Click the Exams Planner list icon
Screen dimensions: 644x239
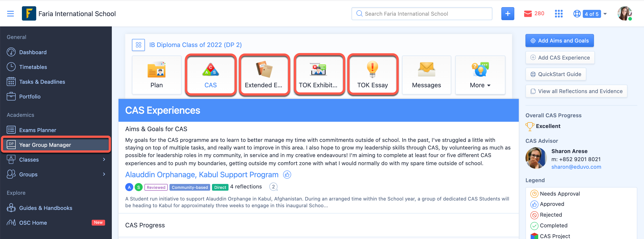point(11,130)
